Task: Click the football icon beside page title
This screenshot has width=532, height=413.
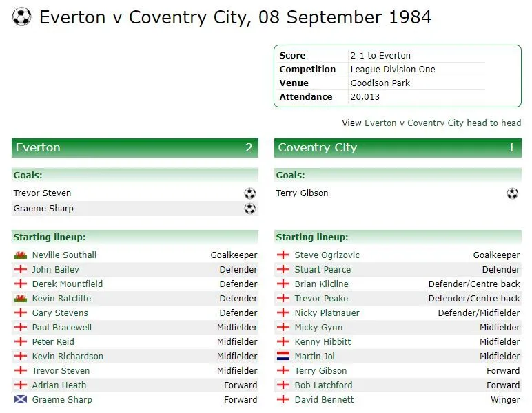Action: [22, 17]
